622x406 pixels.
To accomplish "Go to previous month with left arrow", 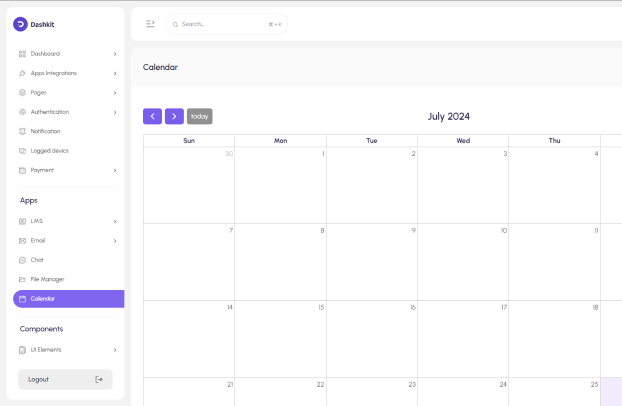I will point(152,116).
